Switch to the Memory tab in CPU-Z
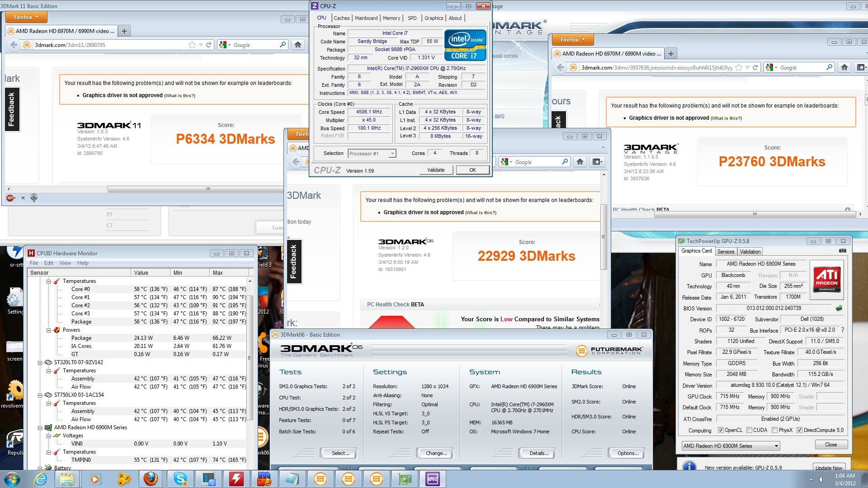This screenshot has width=868, height=488. click(x=392, y=18)
